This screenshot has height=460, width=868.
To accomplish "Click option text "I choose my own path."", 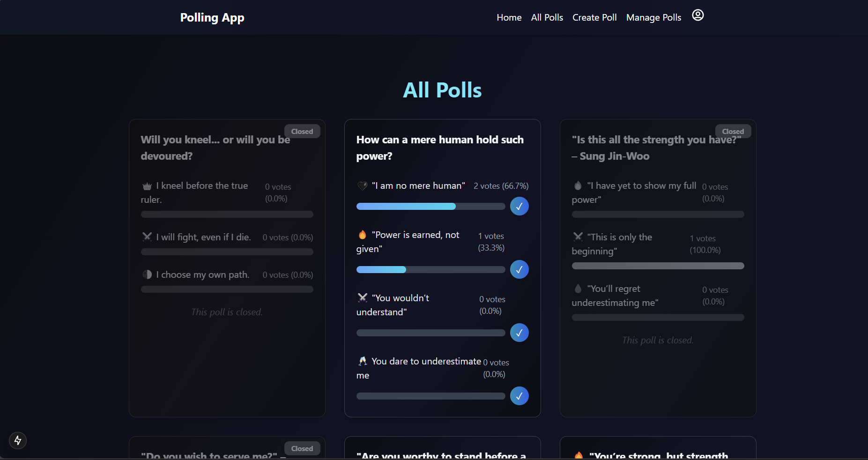I will click(x=202, y=275).
